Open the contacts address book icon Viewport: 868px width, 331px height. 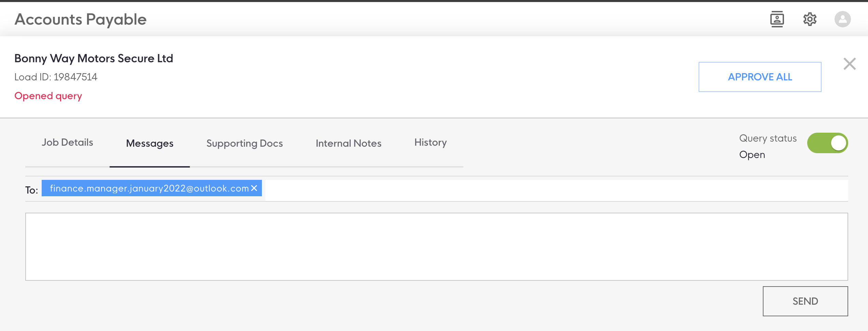pyautogui.click(x=777, y=19)
